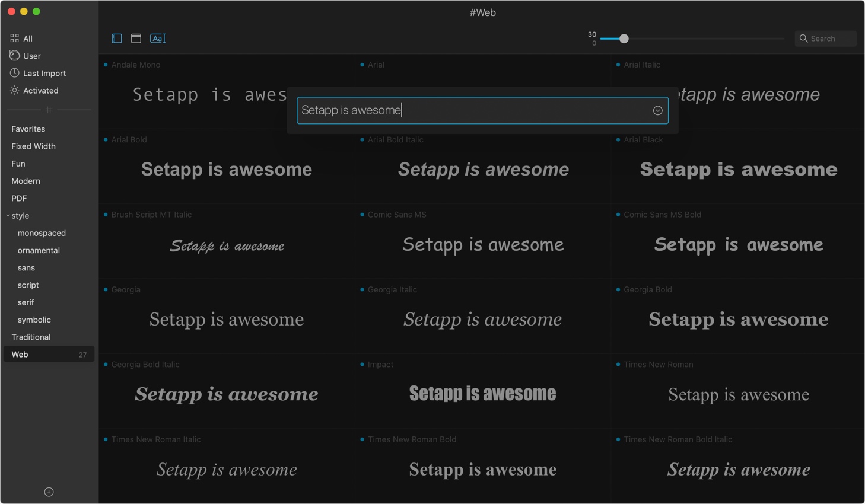Select the Georgia Italic font preview
865x504 pixels.
[483, 320]
